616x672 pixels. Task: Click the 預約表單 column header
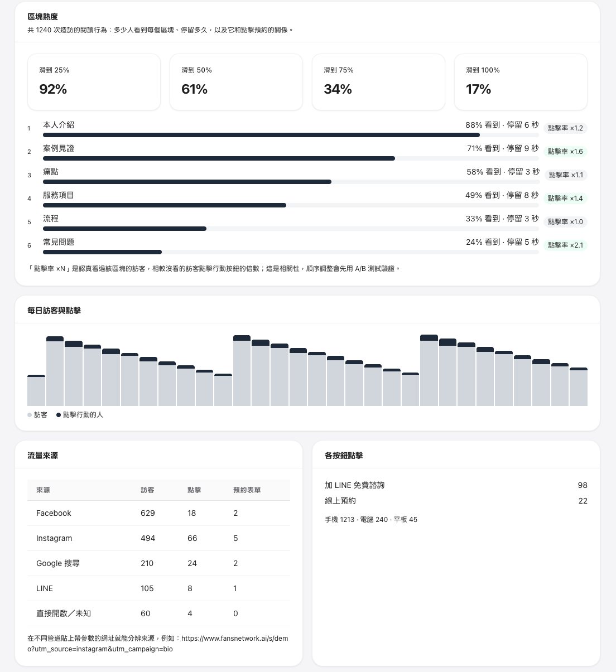pos(247,490)
